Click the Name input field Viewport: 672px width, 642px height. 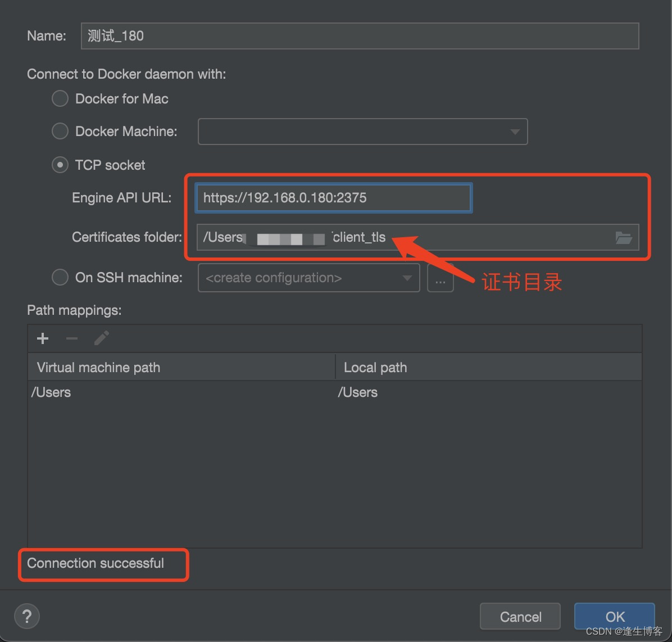[x=360, y=35]
